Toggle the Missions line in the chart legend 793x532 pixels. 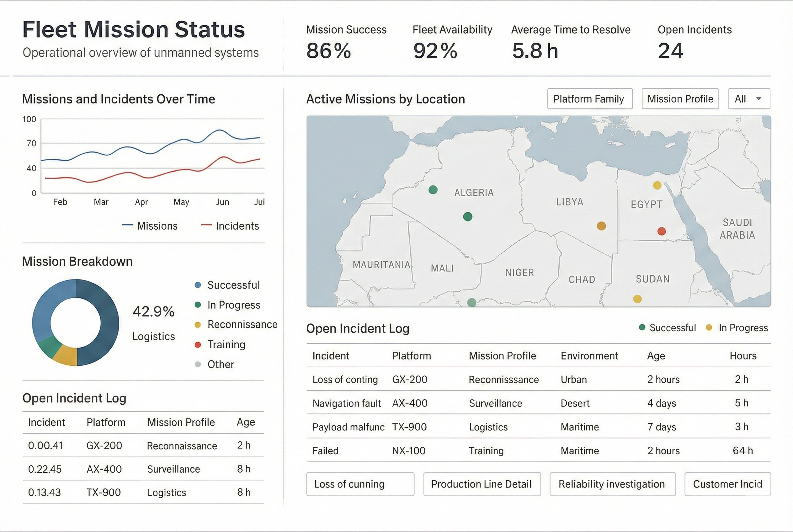[x=149, y=226]
